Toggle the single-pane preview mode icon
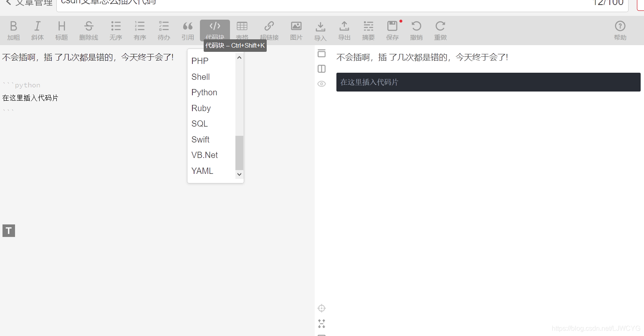644x336 pixels. tap(321, 53)
